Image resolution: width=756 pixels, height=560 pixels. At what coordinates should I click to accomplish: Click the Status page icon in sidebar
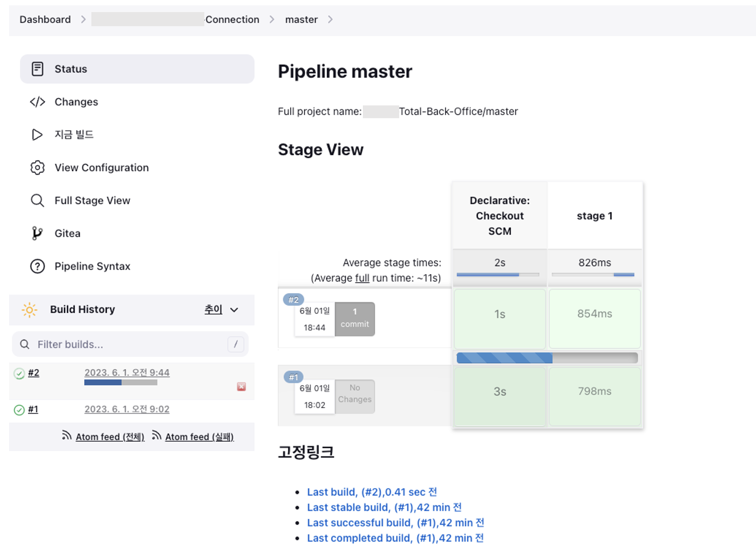37,69
